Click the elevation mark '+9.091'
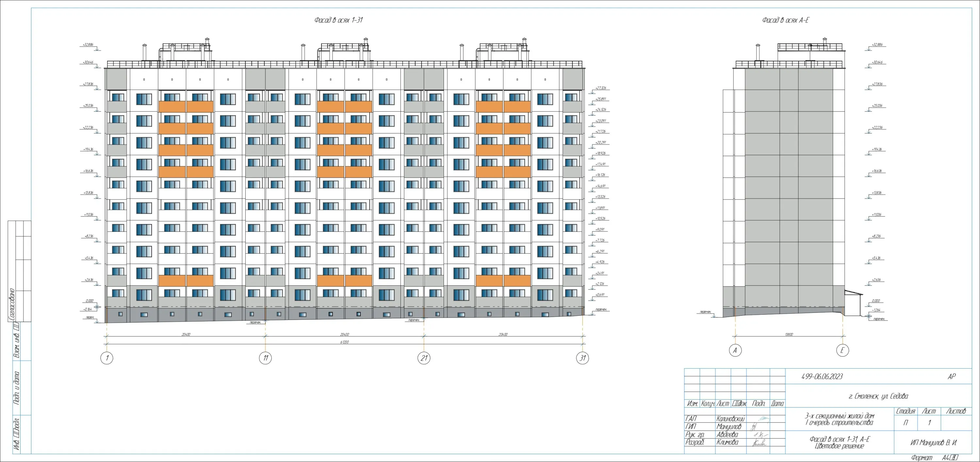 click(601, 230)
